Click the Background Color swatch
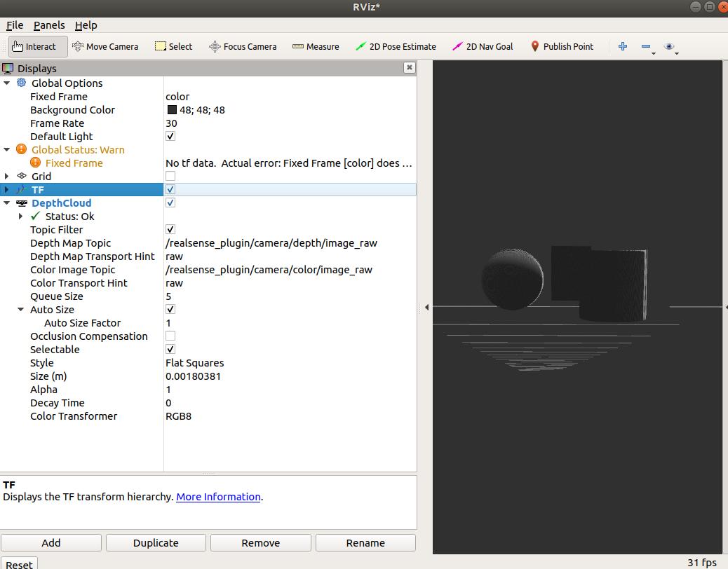Image resolution: width=728 pixels, height=569 pixels. tap(172, 110)
